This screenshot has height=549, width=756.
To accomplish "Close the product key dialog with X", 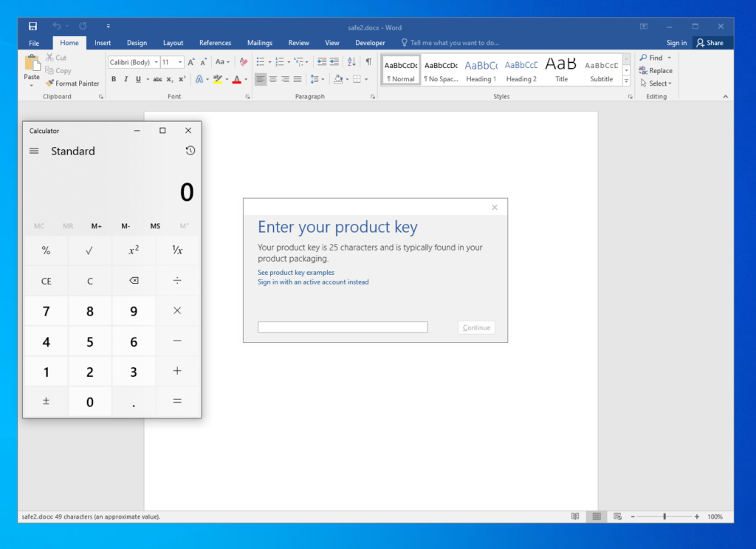I will click(x=495, y=208).
